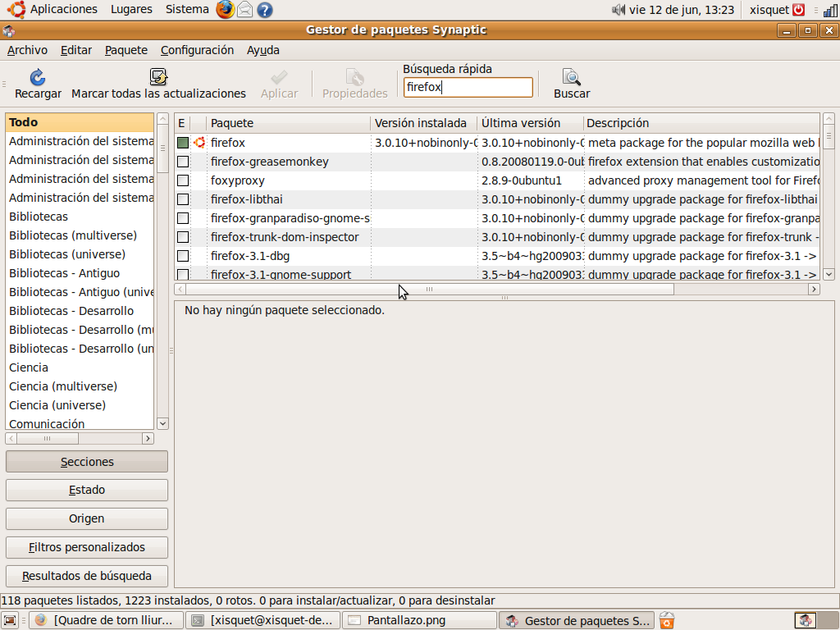This screenshot has width=840, height=630.
Task: Click package list scroll down arrow
Action: point(829,274)
